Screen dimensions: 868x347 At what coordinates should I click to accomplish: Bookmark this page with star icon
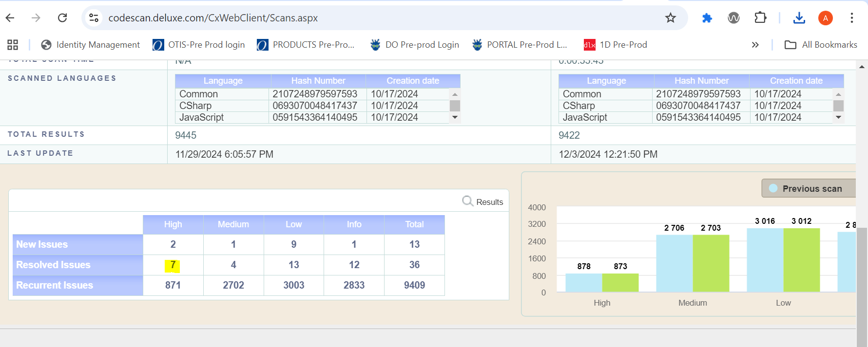pyautogui.click(x=671, y=18)
